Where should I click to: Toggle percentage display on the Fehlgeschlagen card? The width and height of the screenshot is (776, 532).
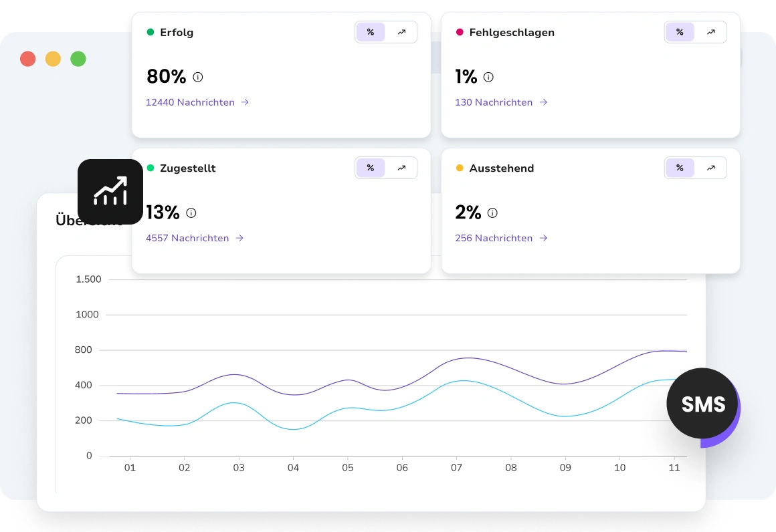(x=680, y=31)
